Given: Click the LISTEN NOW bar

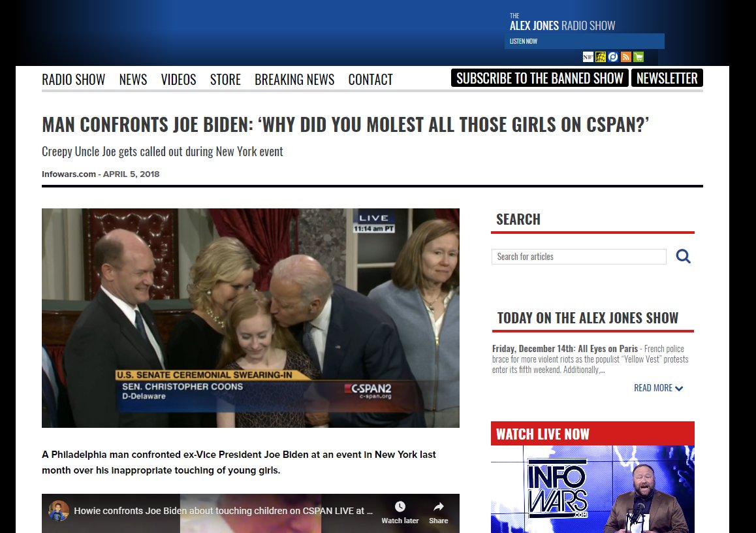Looking at the screenshot, I should click(x=584, y=41).
